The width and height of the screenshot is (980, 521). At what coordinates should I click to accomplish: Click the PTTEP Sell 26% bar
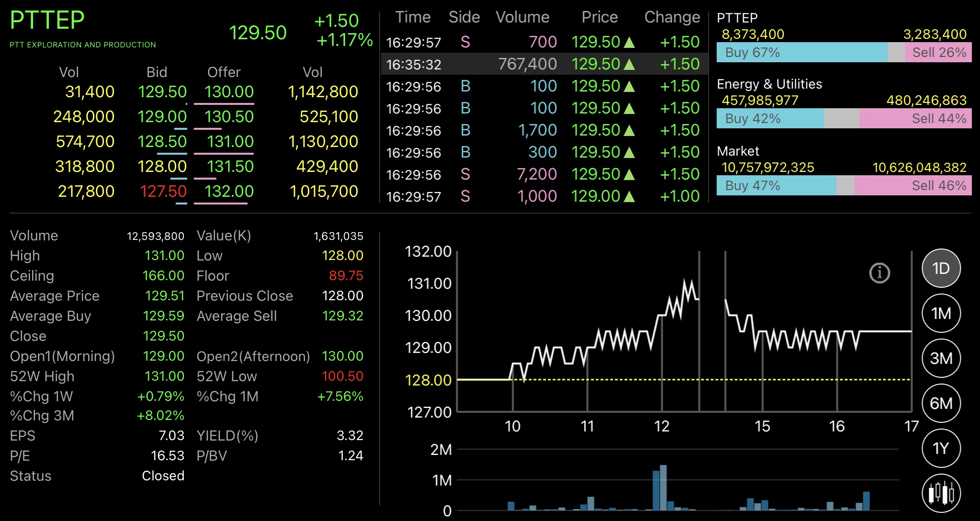(938, 52)
